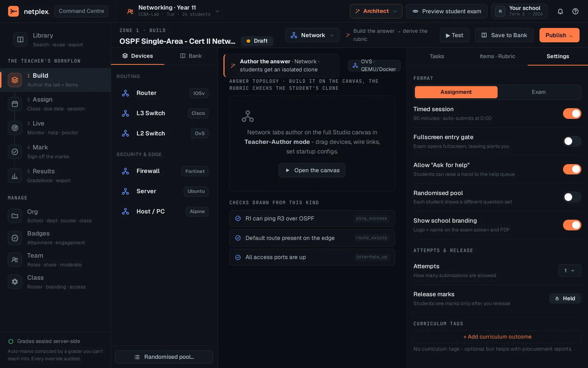Select the Live monitor step icon

pos(15,128)
